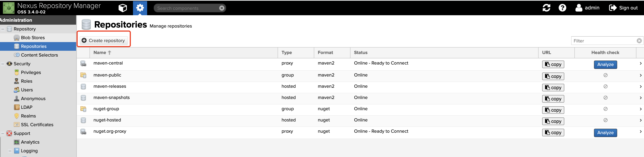Click the admin user account
The height and width of the screenshot is (157, 644).
(587, 8)
